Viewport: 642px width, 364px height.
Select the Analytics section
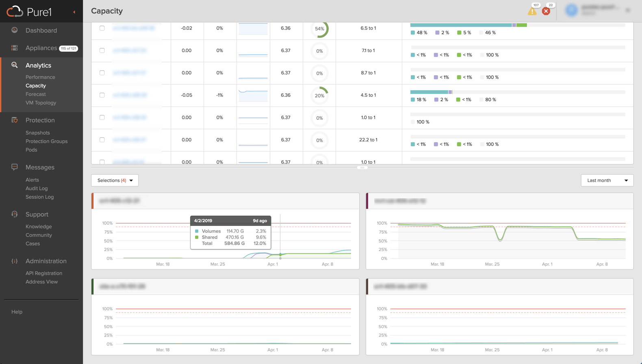pos(38,65)
